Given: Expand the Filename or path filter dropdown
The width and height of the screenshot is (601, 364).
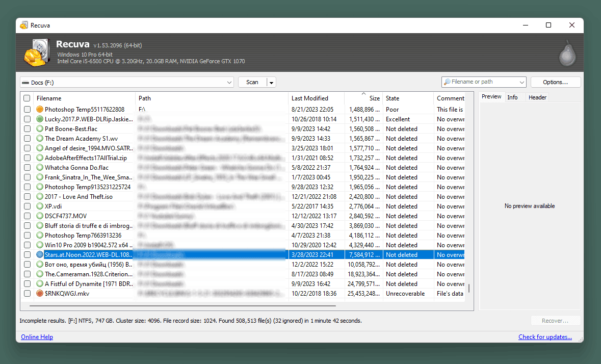Looking at the screenshot, I should point(521,82).
